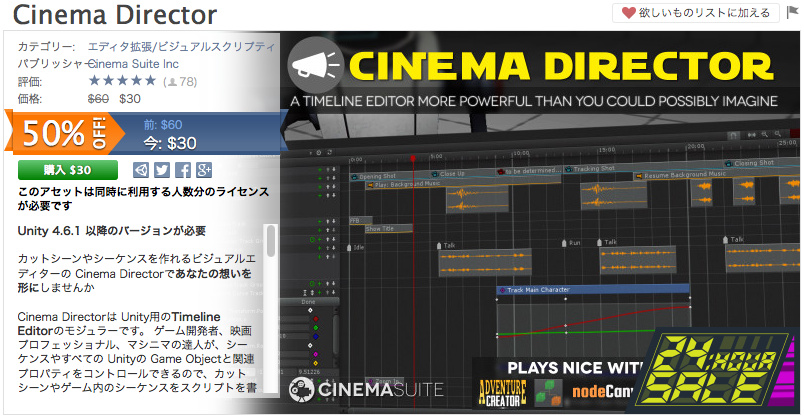Image resolution: width=804 pixels, height=417 pixels.
Task: Select the Close Up shot clip
Action: (x=462, y=173)
